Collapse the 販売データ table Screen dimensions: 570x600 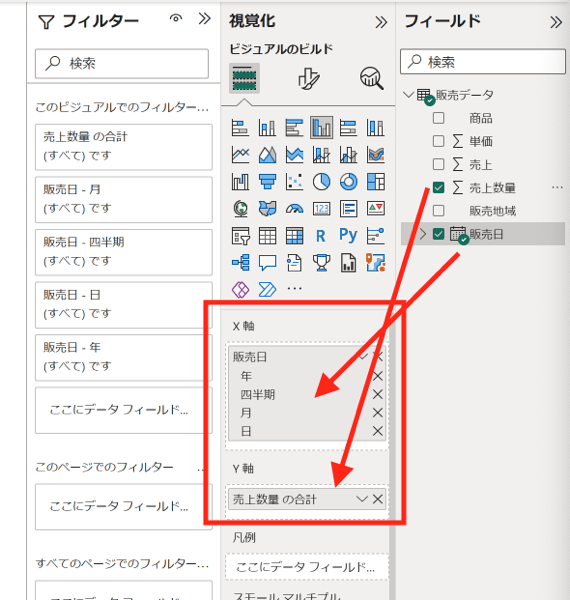409,94
